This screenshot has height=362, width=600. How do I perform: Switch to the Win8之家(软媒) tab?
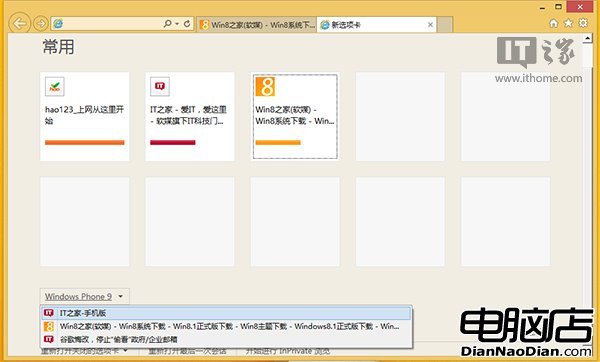257,25
